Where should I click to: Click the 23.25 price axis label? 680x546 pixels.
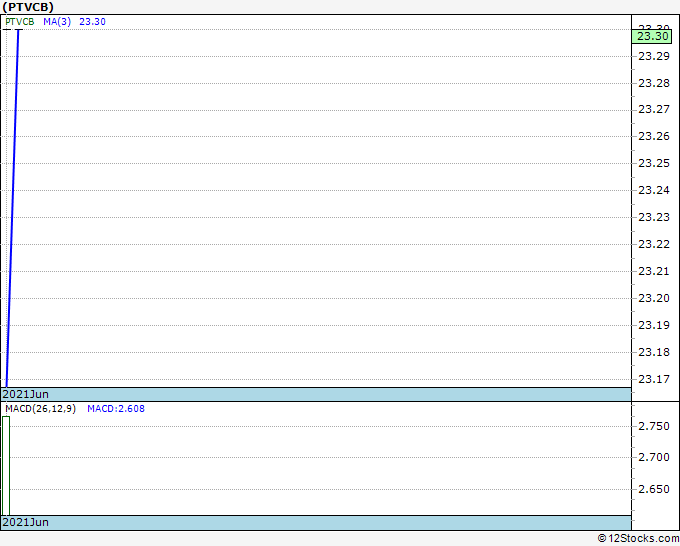coord(654,163)
